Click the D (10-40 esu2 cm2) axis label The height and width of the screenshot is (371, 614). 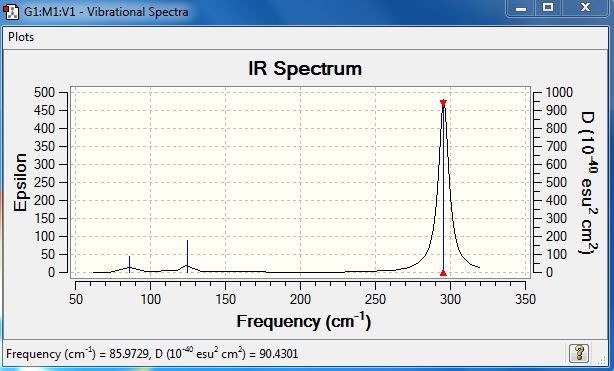[588, 183]
